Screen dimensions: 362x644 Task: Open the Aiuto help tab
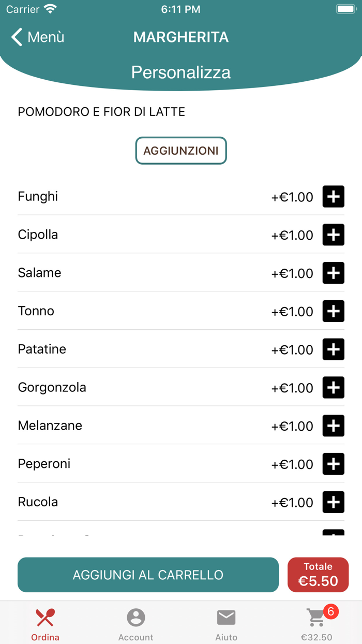point(226,623)
